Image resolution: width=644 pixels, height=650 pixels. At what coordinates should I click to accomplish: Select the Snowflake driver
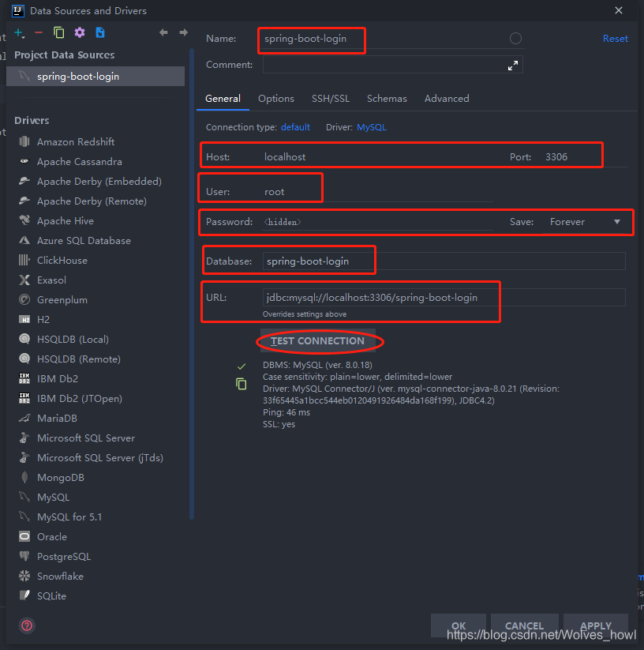60,577
